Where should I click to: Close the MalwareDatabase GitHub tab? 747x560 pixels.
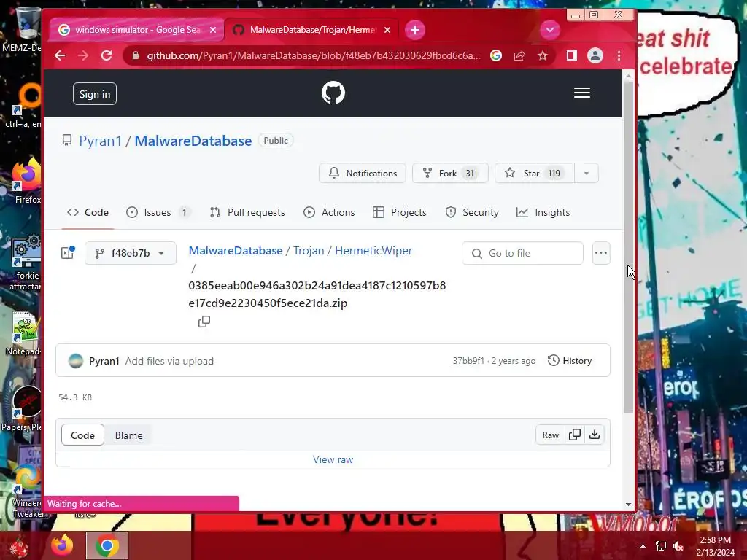coord(387,30)
